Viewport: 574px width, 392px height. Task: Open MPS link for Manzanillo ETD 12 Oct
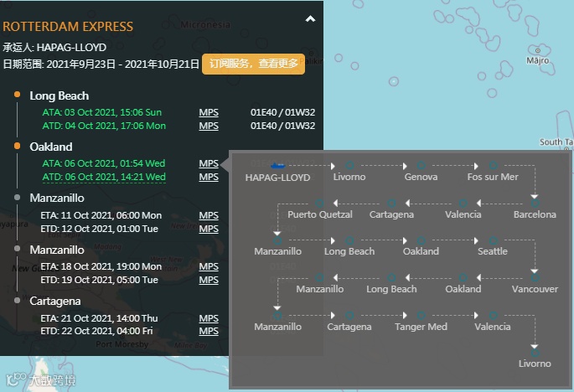[x=209, y=229]
